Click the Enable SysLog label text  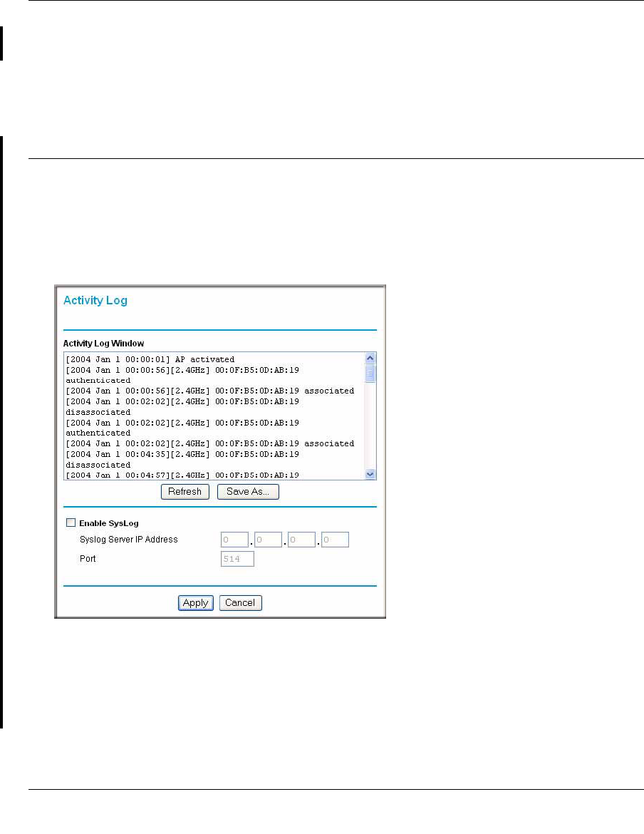(109, 523)
